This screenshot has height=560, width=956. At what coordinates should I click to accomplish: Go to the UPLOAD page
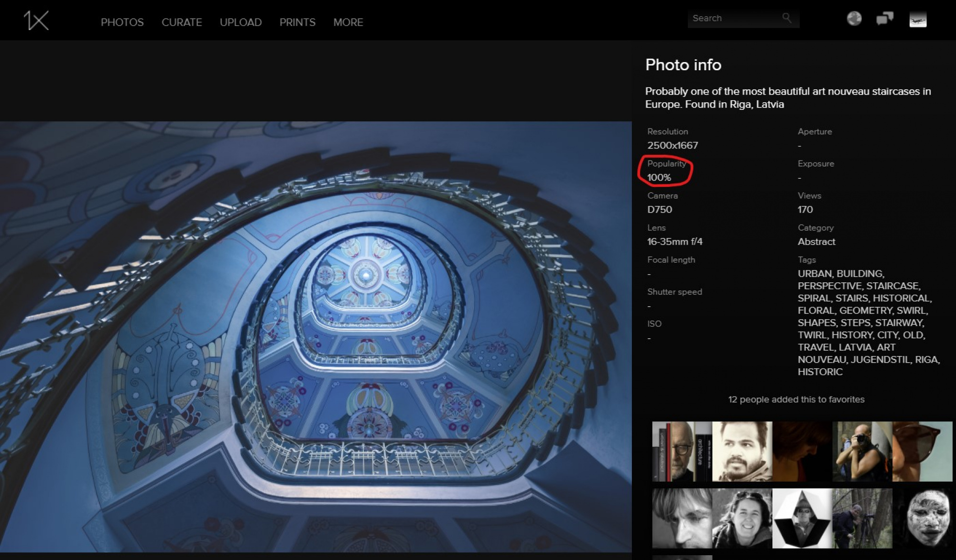(240, 22)
